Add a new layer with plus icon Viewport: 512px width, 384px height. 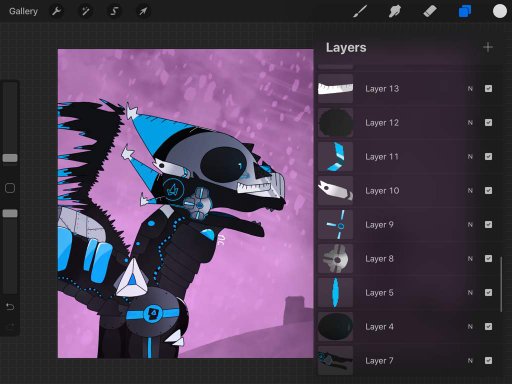click(488, 47)
